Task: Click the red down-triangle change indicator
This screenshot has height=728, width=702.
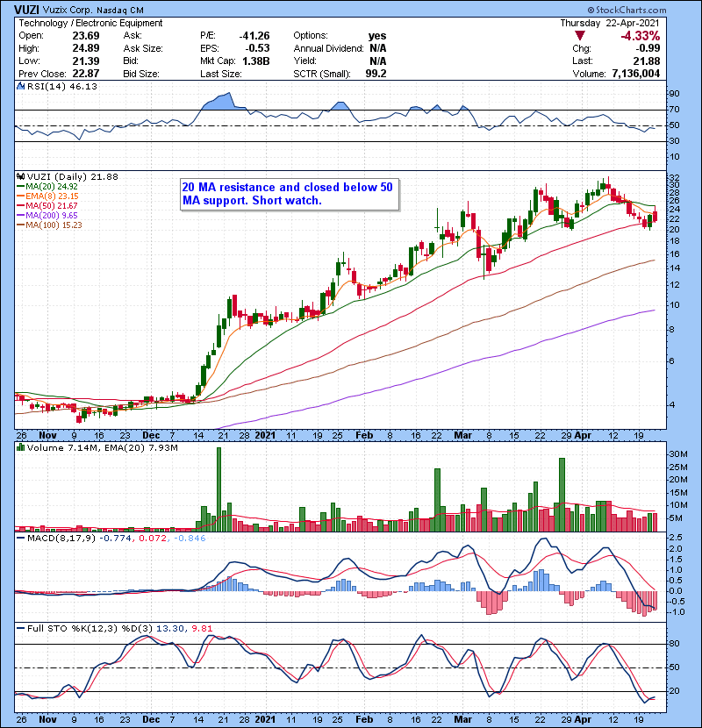Action: (579, 36)
